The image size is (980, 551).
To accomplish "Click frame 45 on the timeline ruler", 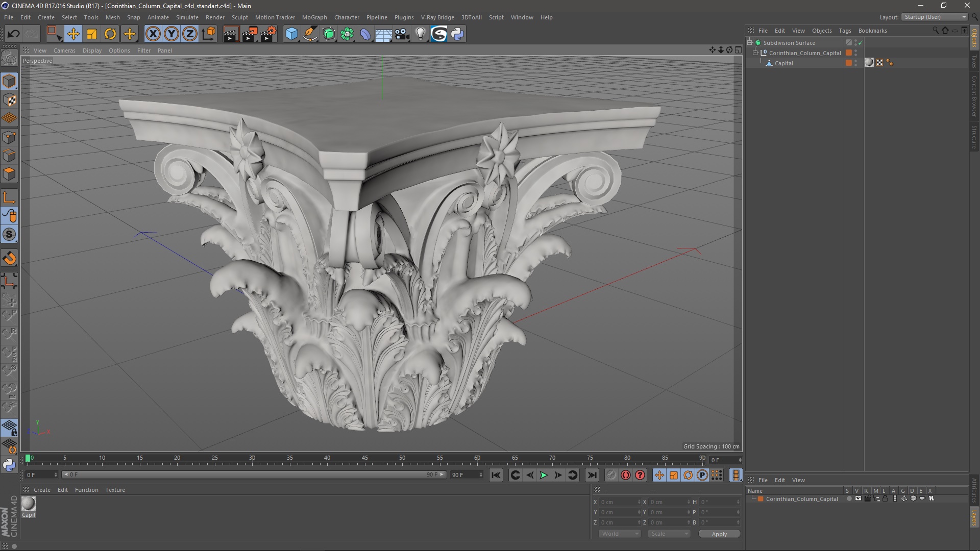I will pyautogui.click(x=364, y=459).
